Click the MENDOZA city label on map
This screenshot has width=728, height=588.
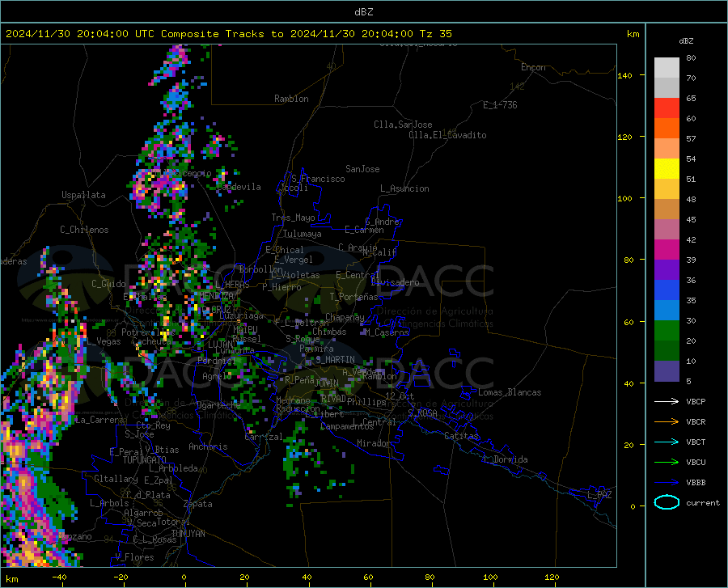(x=216, y=295)
